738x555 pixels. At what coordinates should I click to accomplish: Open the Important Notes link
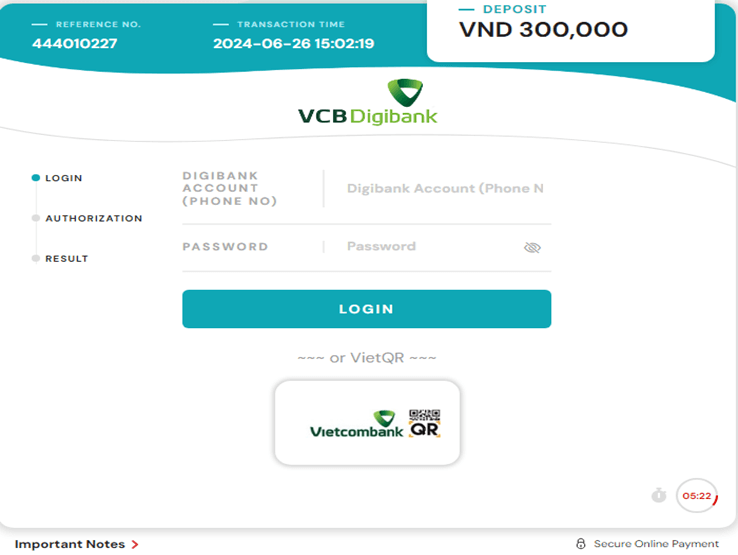[70, 544]
